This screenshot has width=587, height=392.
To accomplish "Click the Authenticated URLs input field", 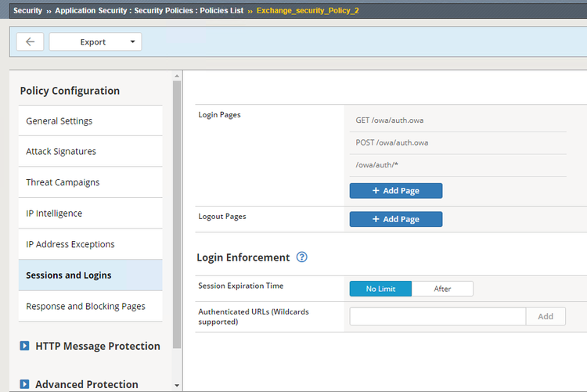I will [437, 316].
